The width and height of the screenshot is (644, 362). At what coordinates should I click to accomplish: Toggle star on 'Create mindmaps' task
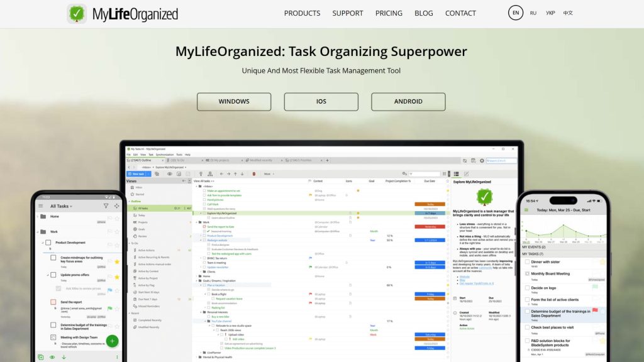click(x=117, y=261)
